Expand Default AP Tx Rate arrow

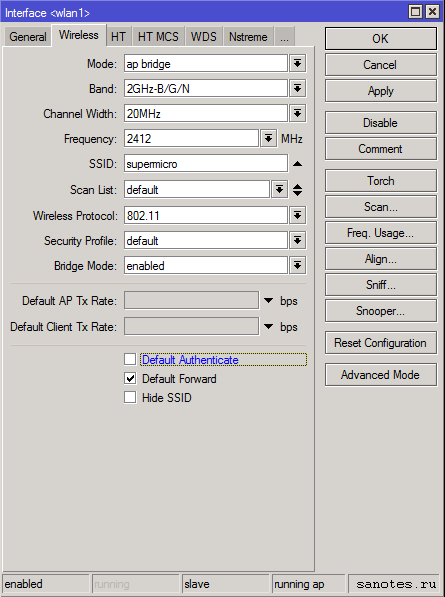coord(268,301)
